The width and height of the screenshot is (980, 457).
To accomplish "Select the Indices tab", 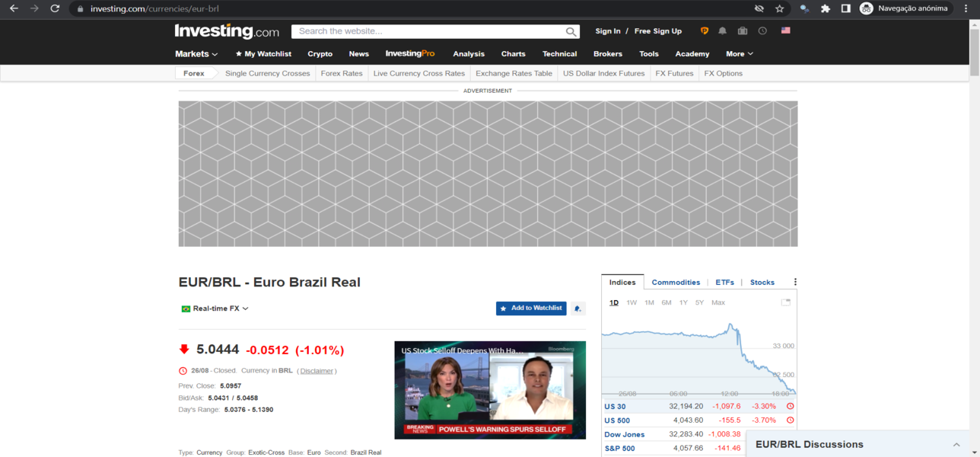I will click(x=622, y=283).
